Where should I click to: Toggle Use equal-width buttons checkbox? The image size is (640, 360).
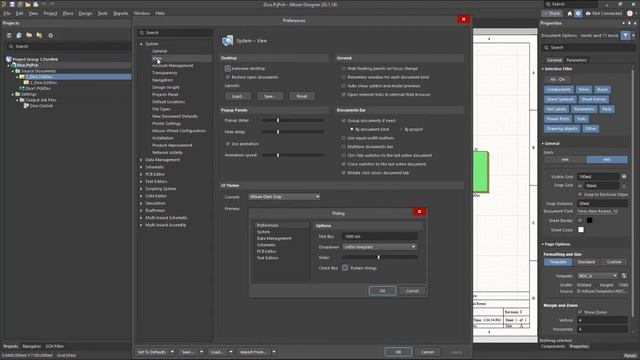[x=343, y=138]
